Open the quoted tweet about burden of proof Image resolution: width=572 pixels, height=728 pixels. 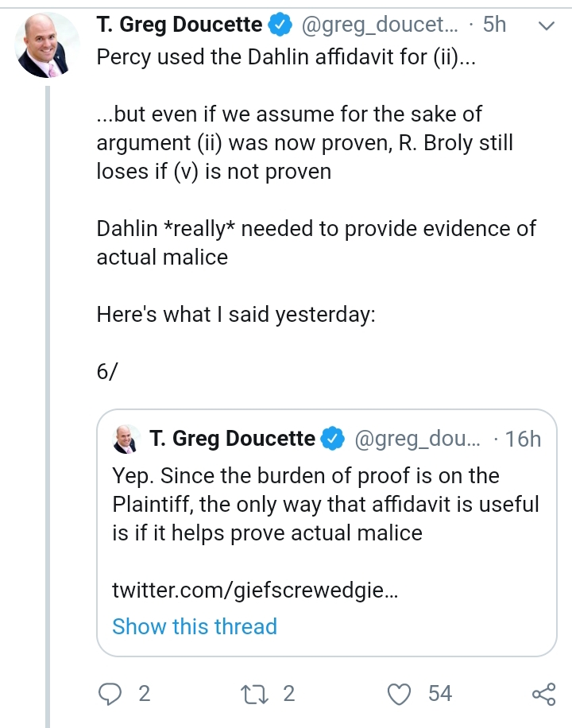[327, 533]
